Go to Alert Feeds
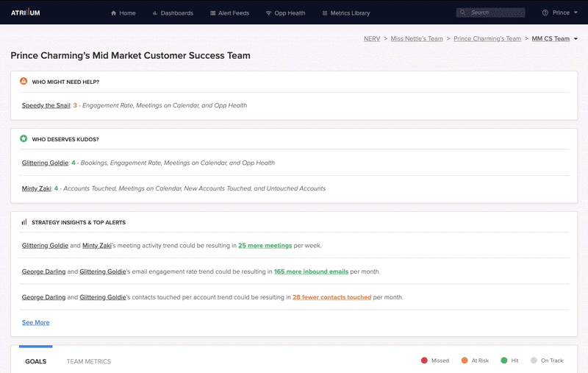This screenshot has width=588, height=373. pyautogui.click(x=229, y=13)
